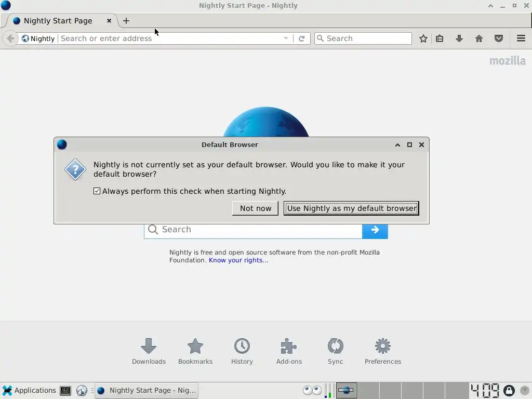Close the Default Browser dialog
This screenshot has width=532, height=399.
coord(421,145)
